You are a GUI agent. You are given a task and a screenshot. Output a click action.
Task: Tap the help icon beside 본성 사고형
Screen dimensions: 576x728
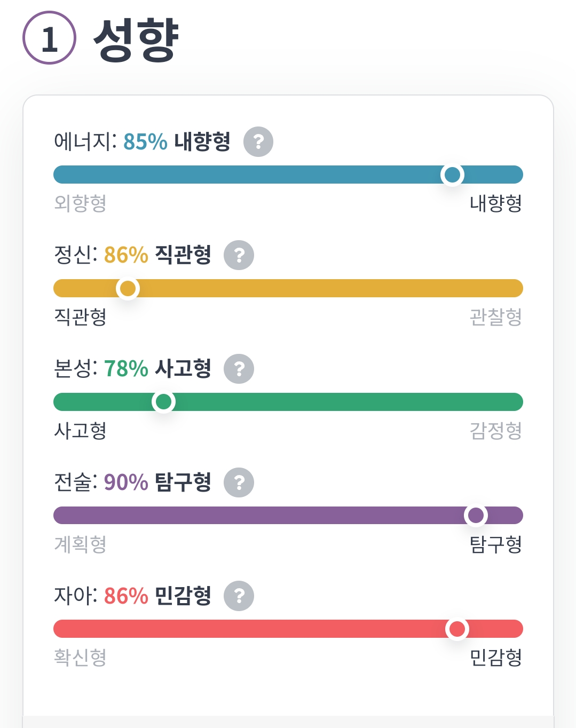click(239, 369)
